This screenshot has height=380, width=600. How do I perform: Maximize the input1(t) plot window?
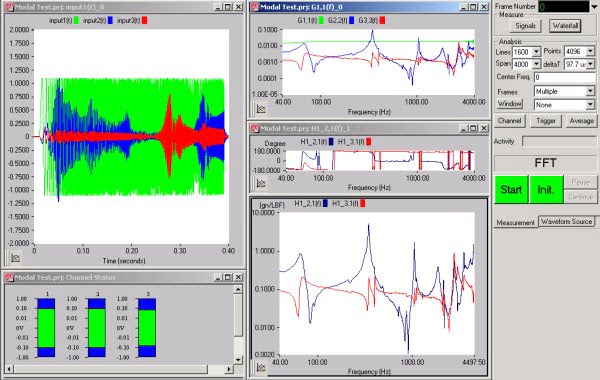click(228, 7)
